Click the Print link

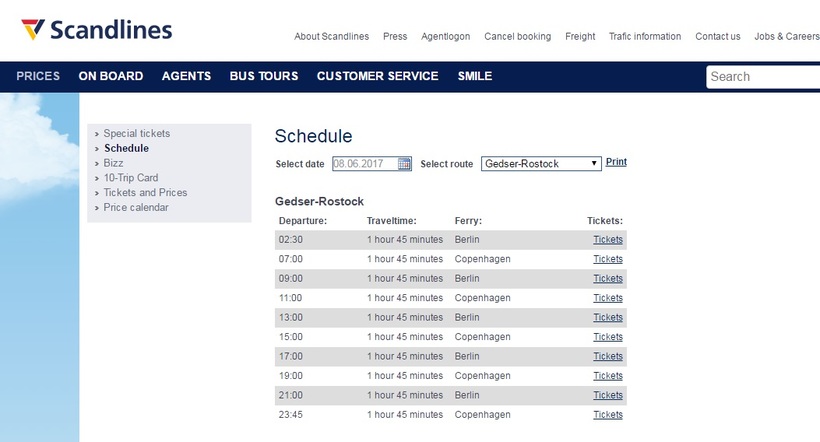coord(616,162)
